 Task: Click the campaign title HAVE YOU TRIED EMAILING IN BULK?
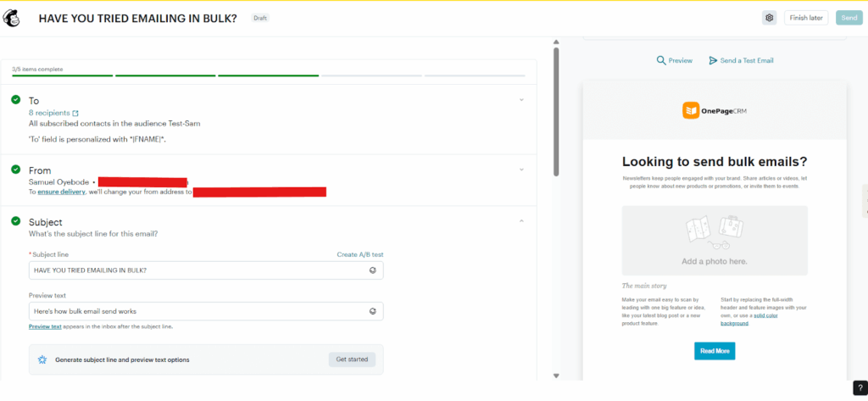click(x=138, y=19)
